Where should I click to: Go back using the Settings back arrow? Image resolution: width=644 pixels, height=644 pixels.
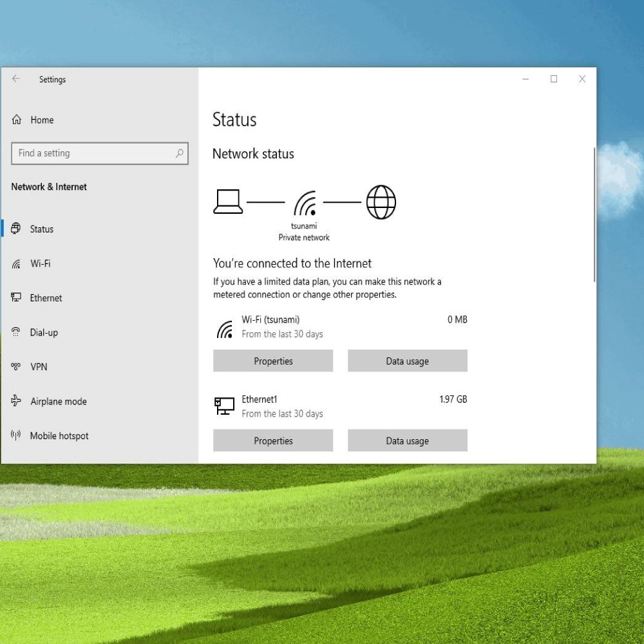[x=16, y=79]
